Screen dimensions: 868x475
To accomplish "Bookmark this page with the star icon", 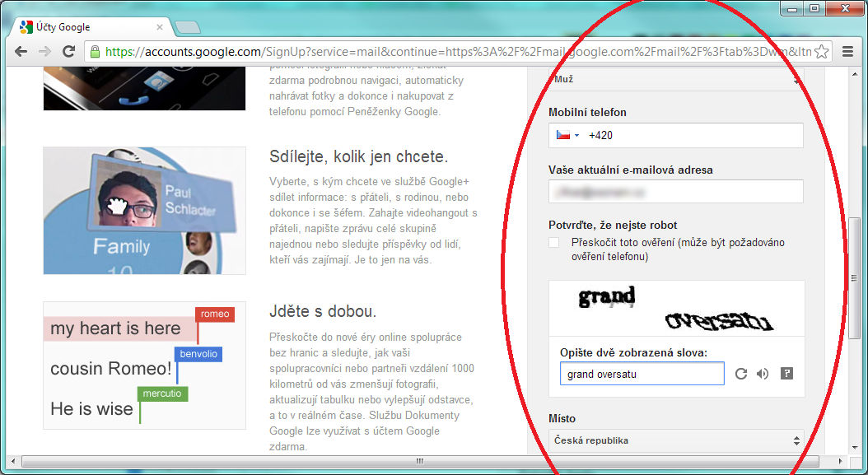I will (x=822, y=52).
